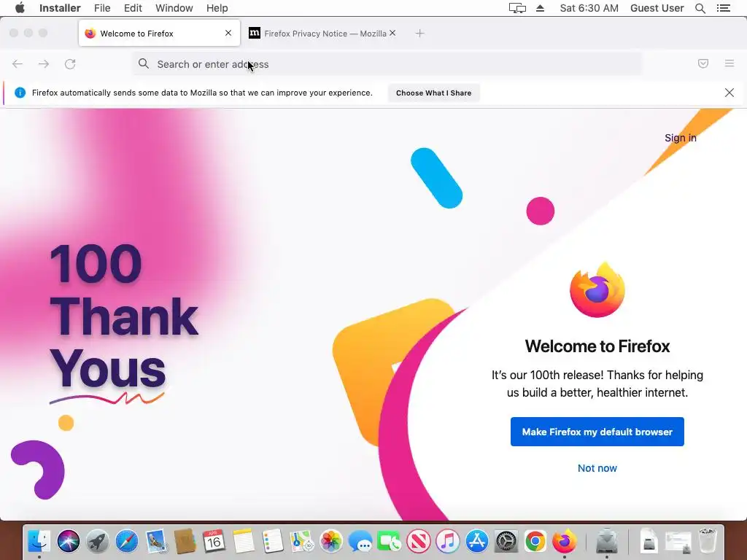The width and height of the screenshot is (747, 560).
Task: Open Guest User account menu
Action: pos(657,8)
